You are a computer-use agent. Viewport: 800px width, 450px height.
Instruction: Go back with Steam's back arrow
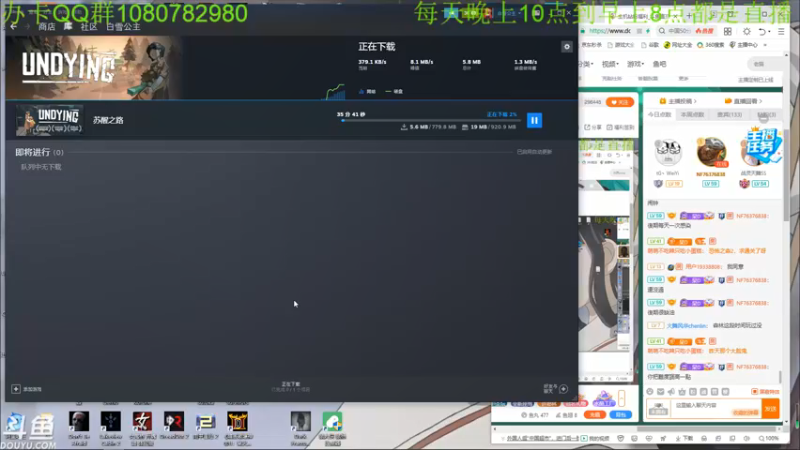pyautogui.click(x=14, y=27)
